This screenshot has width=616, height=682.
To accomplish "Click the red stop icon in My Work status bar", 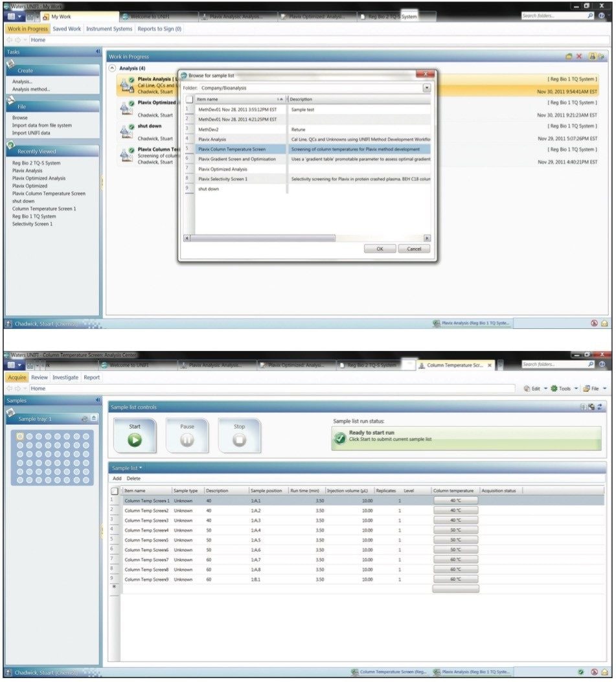I will 594,323.
